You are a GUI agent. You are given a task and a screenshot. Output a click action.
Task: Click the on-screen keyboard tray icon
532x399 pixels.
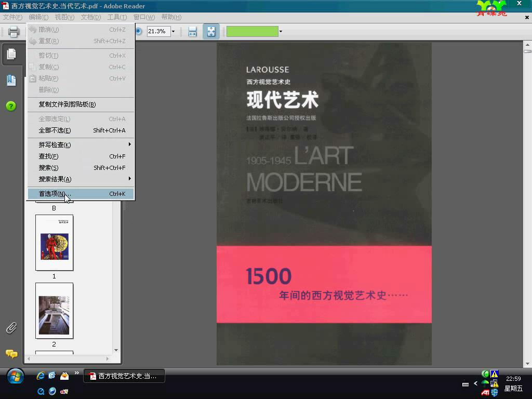(465, 384)
